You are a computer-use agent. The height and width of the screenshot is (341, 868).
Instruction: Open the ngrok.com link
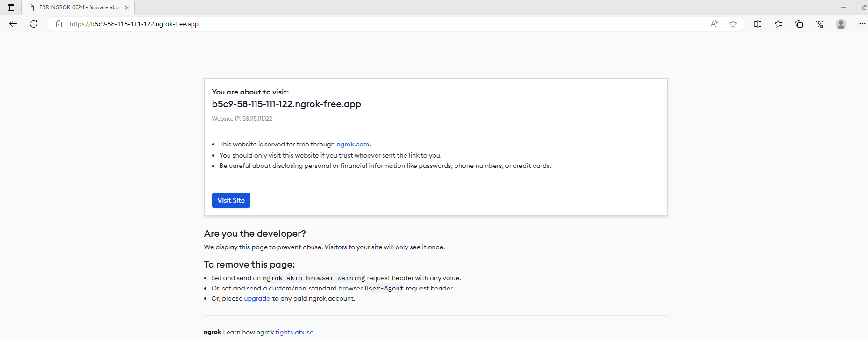(x=353, y=144)
